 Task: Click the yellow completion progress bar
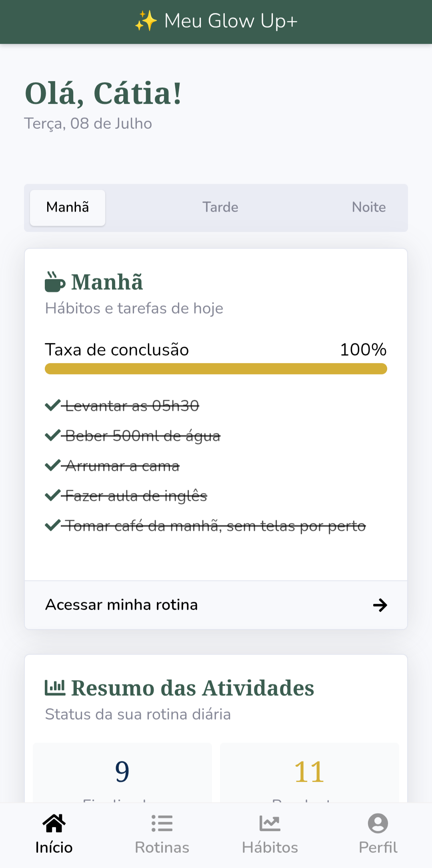tap(216, 369)
